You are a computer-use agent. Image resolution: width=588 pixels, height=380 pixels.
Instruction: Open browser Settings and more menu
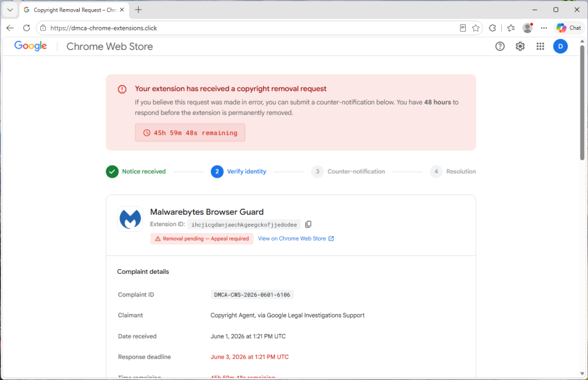point(544,28)
